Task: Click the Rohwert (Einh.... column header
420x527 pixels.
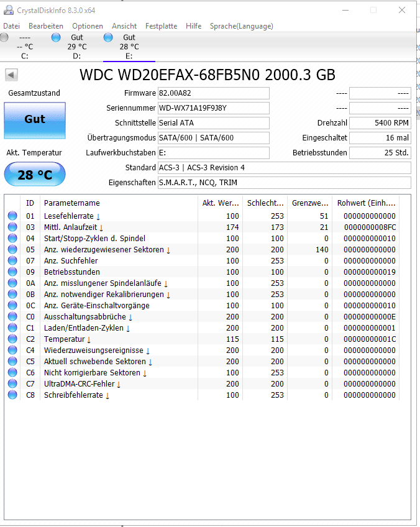Action: click(366, 203)
